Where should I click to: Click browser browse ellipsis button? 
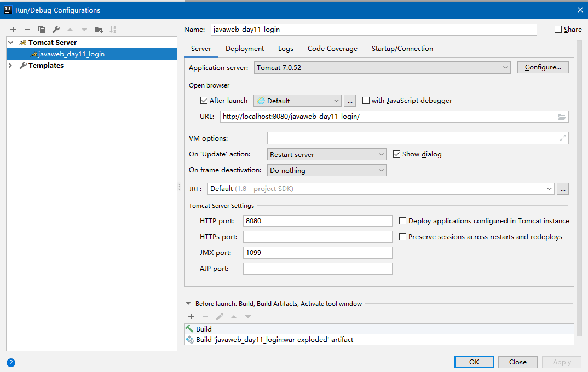tap(349, 101)
